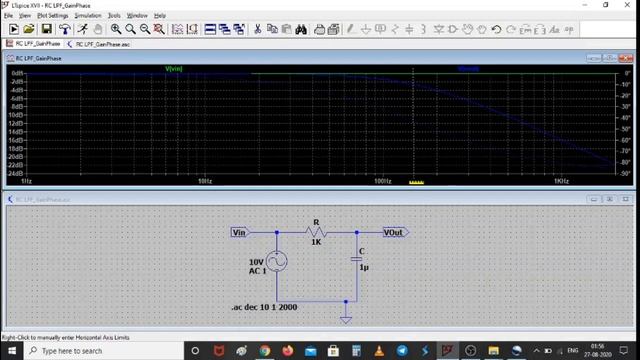Select the Diode component tool
Screen dimensions: 640x360
[439, 29]
